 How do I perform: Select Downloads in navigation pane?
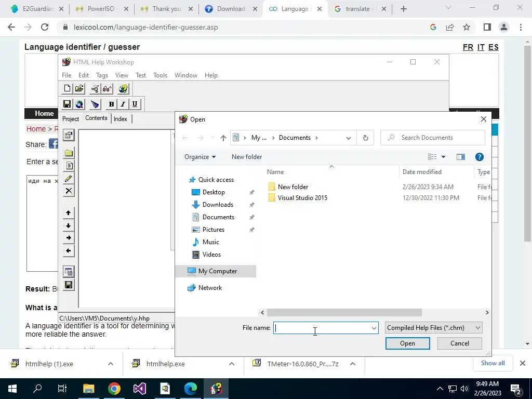pos(218,205)
